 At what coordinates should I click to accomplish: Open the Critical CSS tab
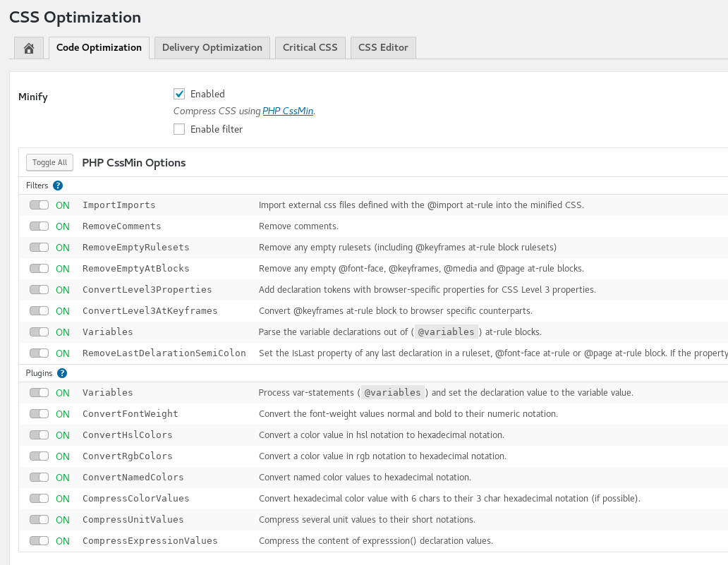click(310, 47)
